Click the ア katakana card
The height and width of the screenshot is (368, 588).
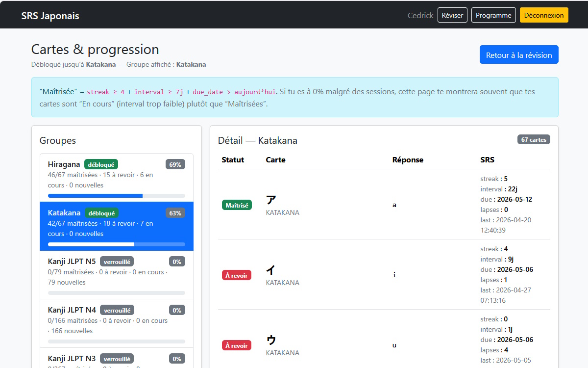(271, 199)
